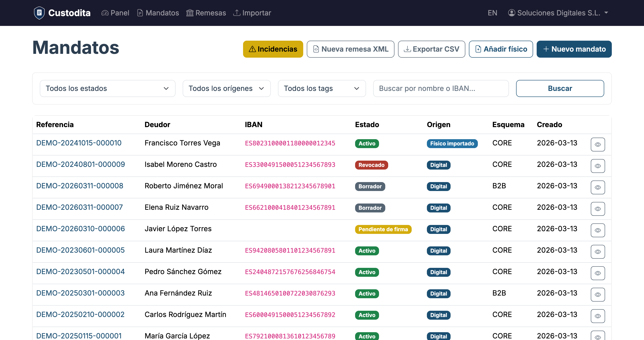Go to Remesas in navigation bar
The height and width of the screenshot is (340, 644).
coord(206,13)
